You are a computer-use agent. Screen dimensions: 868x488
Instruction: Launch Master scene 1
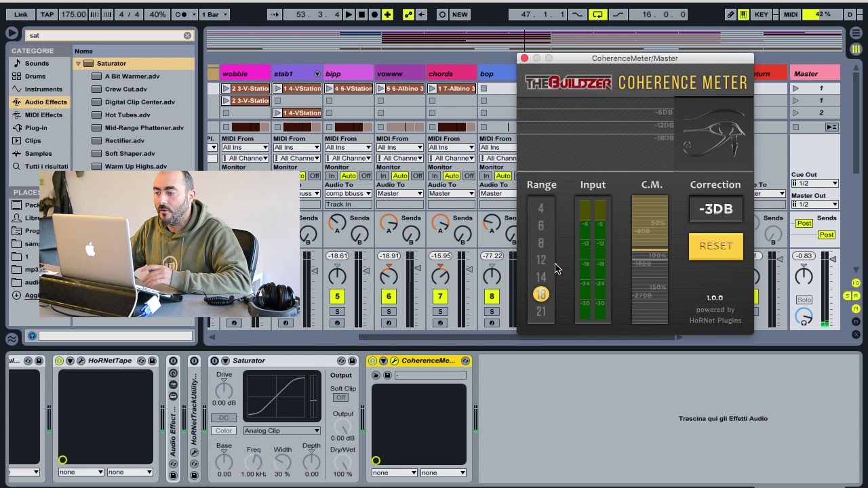tap(796, 89)
